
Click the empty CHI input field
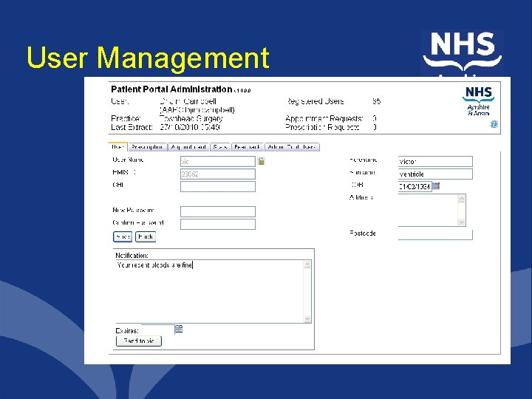[218, 187]
